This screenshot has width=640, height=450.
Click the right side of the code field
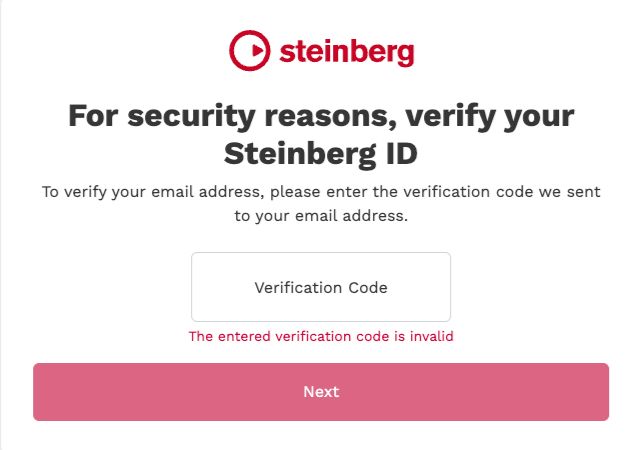[x=432, y=287]
